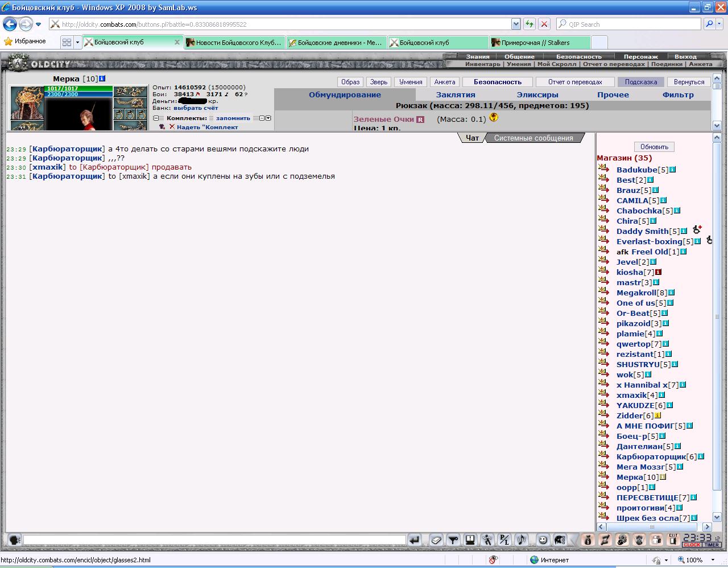Toggle the CLOCK mode button
Viewport: 728px width, 568px height.
pos(692,545)
